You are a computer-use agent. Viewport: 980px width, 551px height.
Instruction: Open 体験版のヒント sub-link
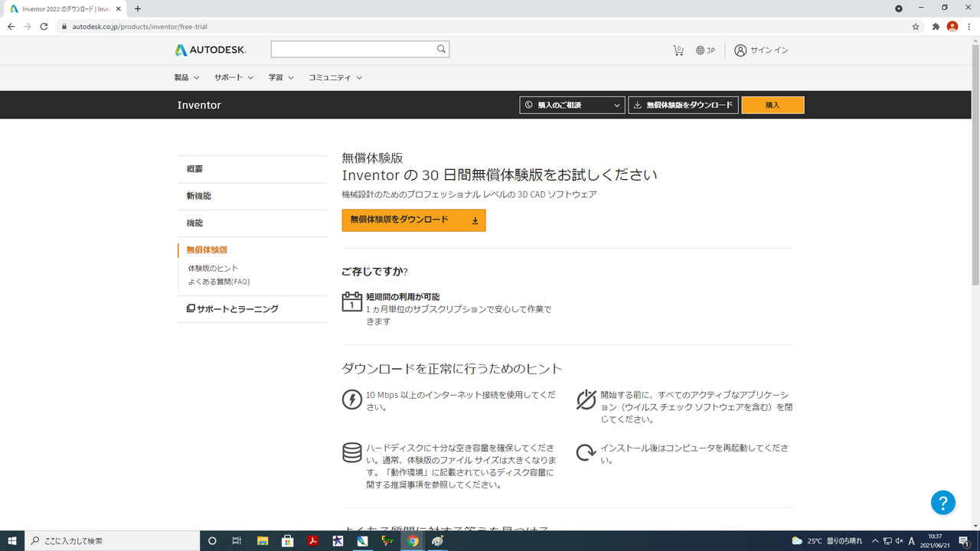click(x=213, y=269)
